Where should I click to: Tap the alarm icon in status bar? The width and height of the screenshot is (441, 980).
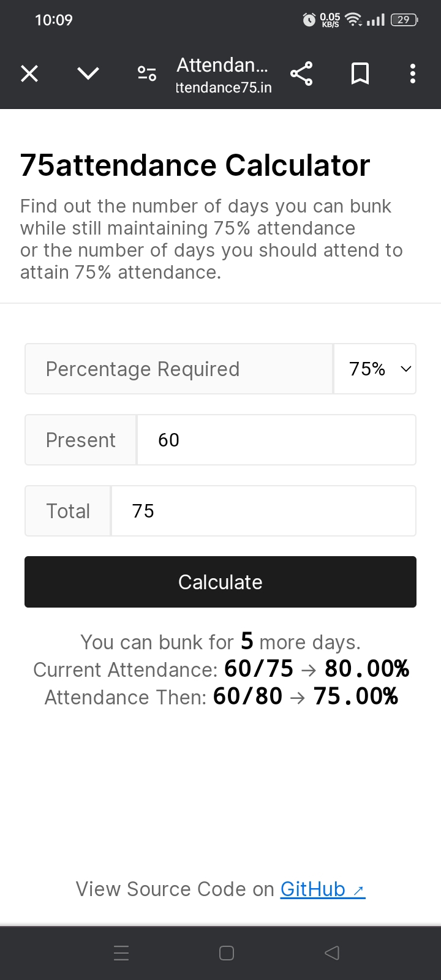point(309,20)
